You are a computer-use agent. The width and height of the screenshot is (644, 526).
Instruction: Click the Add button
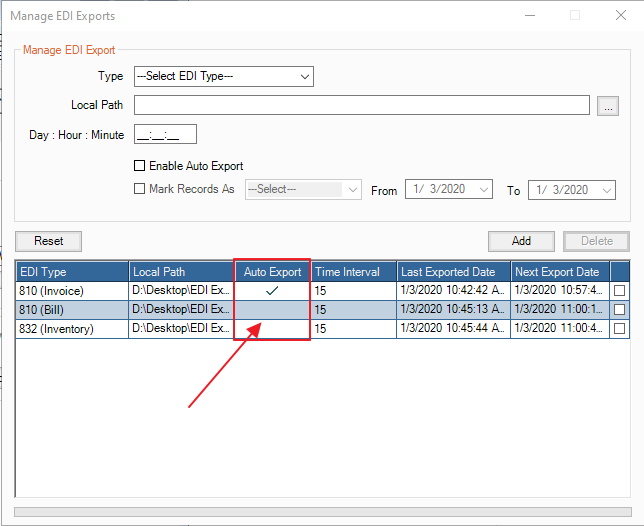pos(521,241)
